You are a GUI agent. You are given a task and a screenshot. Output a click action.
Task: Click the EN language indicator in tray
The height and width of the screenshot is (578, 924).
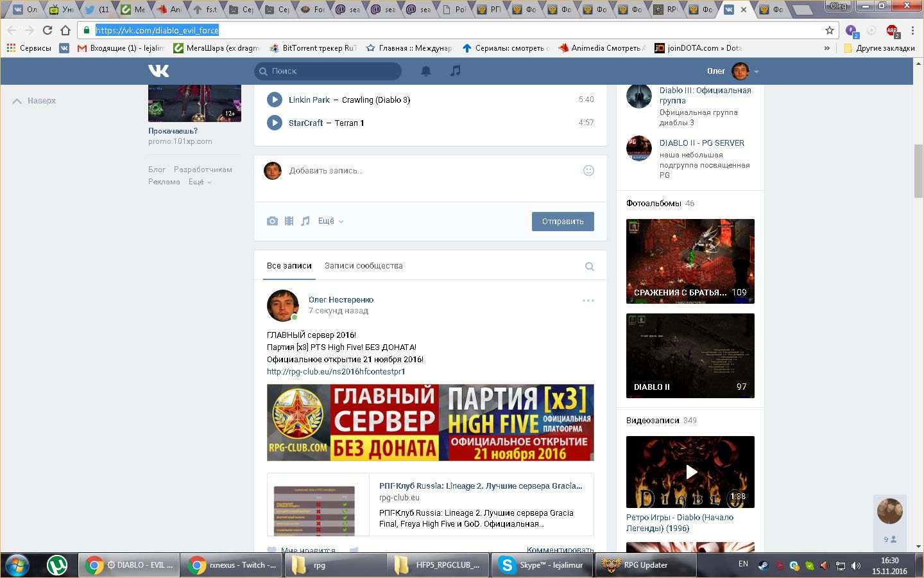point(743,564)
